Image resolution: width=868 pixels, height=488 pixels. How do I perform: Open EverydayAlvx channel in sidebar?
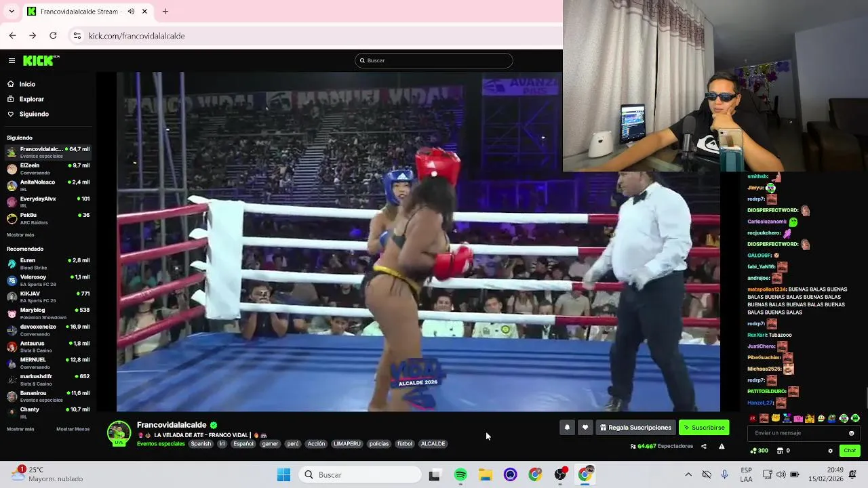coord(47,202)
